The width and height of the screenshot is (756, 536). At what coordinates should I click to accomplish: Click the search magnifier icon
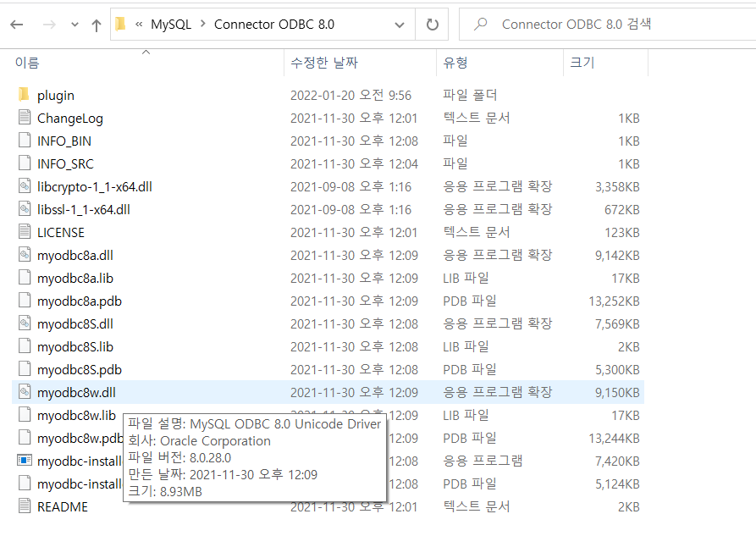pos(480,24)
